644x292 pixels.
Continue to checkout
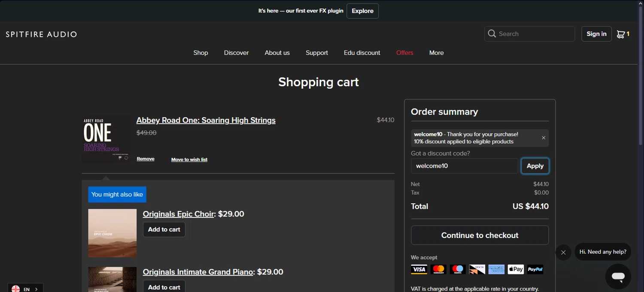coord(480,235)
